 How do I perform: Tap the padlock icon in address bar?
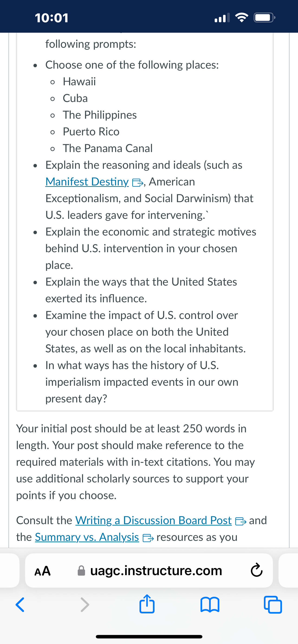pyautogui.click(x=81, y=571)
